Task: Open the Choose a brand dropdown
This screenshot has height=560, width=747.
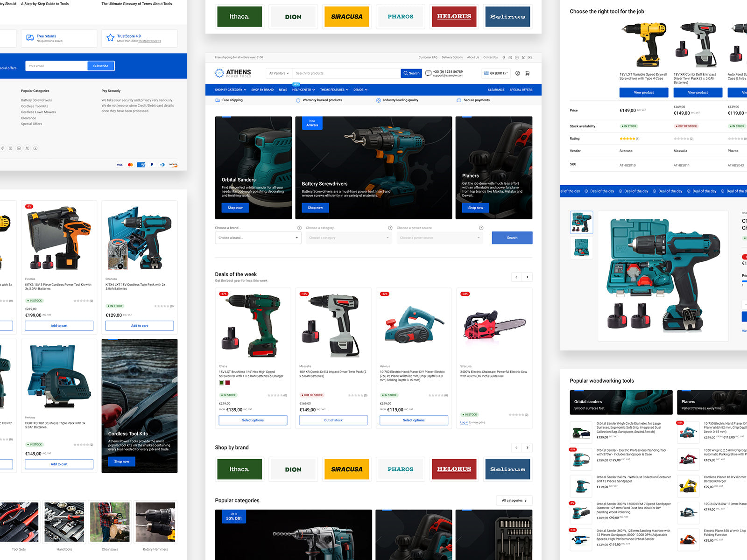Action: coord(258,238)
